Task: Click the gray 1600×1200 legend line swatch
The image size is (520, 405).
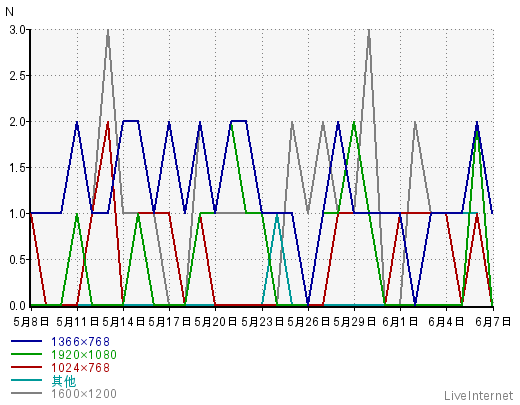Action: [26, 393]
